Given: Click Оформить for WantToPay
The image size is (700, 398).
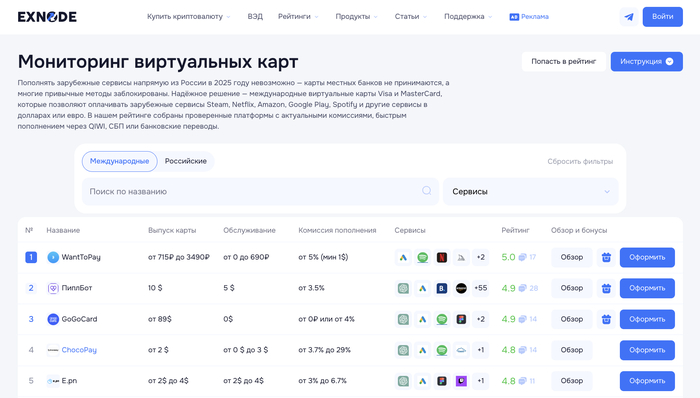Looking at the screenshot, I should coord(647,257).
